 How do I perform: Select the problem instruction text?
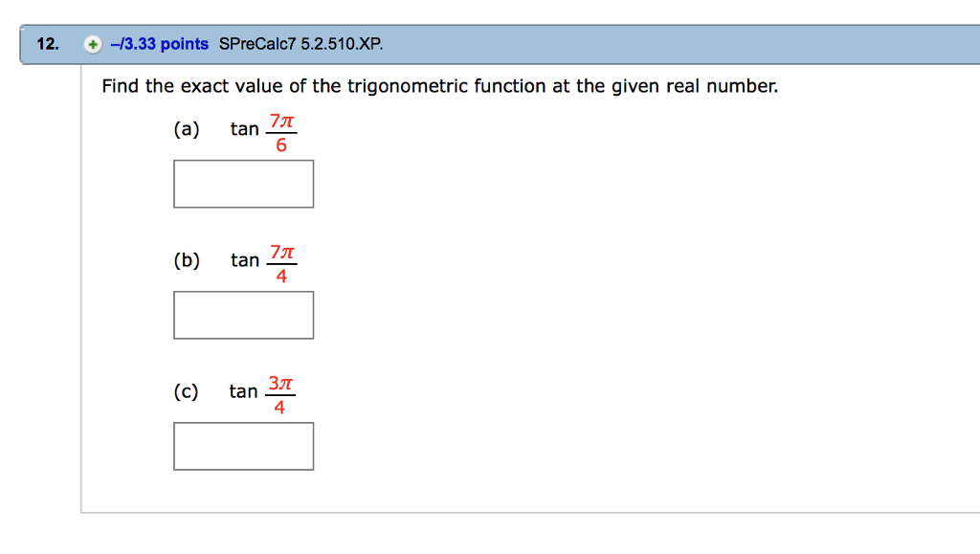(x=438, y=86)
